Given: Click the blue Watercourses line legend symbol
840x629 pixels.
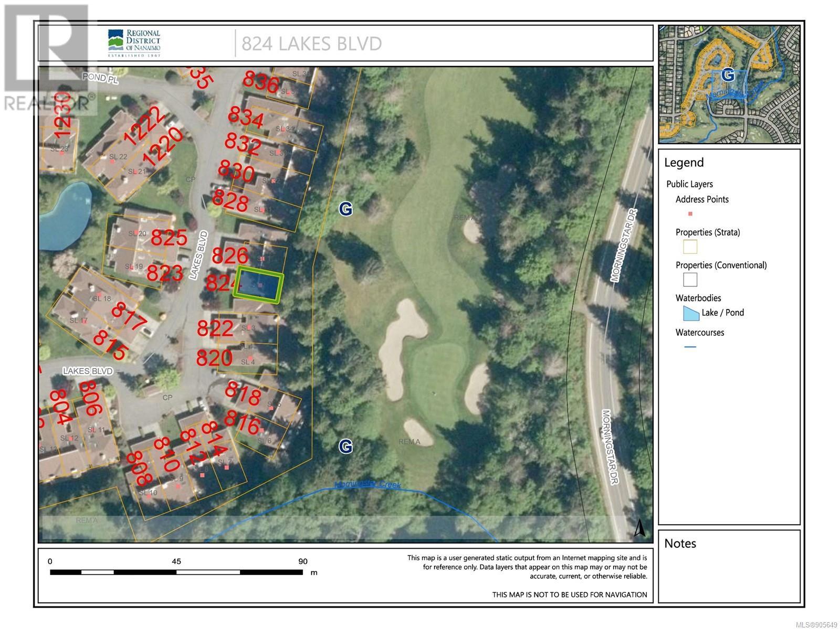Looking at the screenshot, I should pos(690,347).
